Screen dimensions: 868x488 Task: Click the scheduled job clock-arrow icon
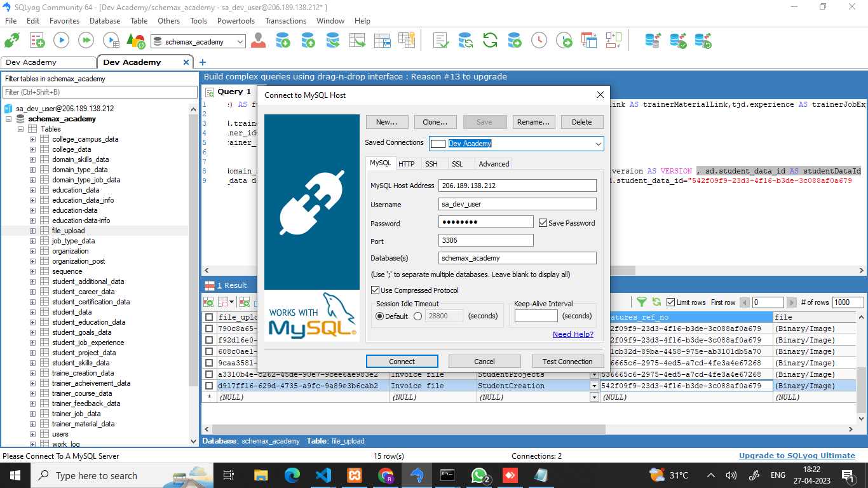click(x=564, y=41)
